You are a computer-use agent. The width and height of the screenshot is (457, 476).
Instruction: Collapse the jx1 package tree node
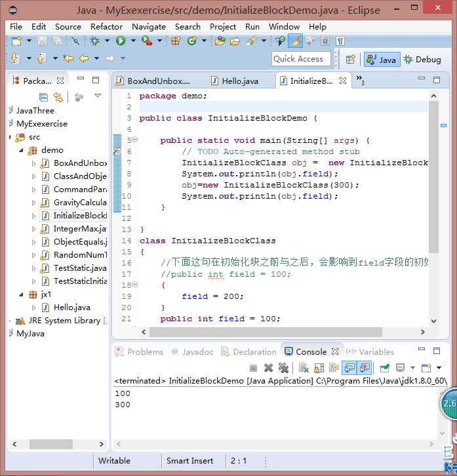point(21,294)
